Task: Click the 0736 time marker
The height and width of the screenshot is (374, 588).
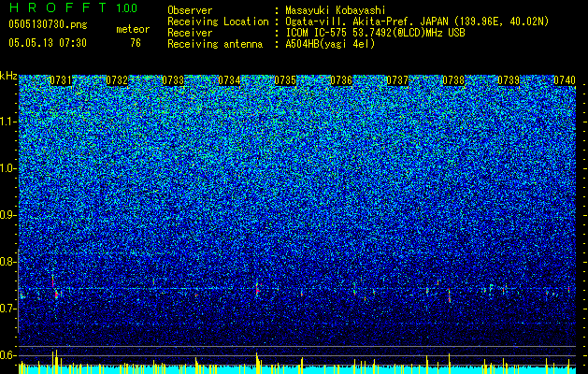Action: click(341, 80)
